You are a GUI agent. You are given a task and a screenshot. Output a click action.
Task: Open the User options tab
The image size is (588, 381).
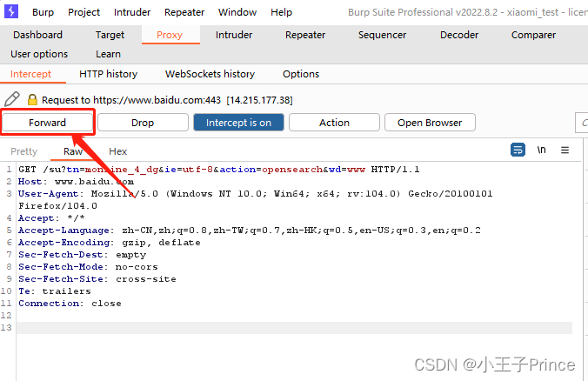click(39, 54)
